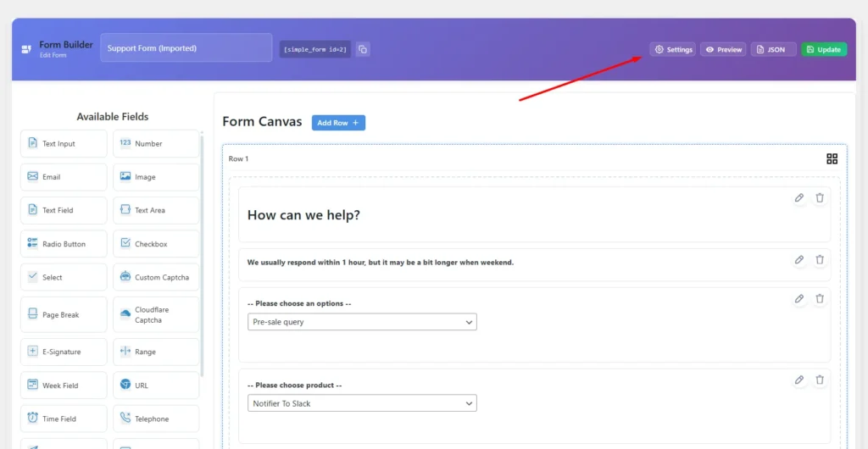Screen dimensions: 868x449
Task: Edit the 'Please choose an options' field
Action: pos(798,298)
